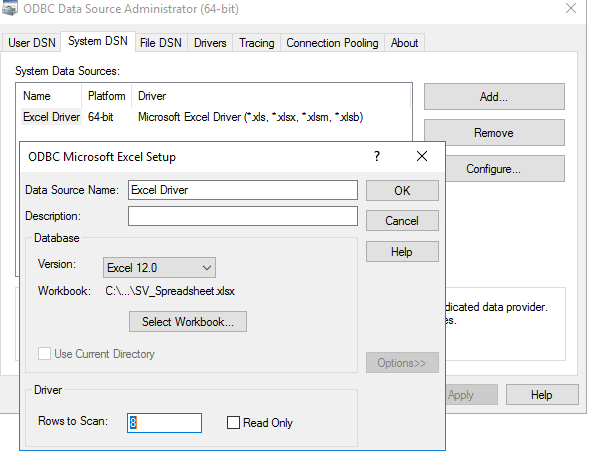The width and height of the screenshot is (597, 457).
Task: Click the ODBC Administrator title bar icon
Action: [10, 8]
